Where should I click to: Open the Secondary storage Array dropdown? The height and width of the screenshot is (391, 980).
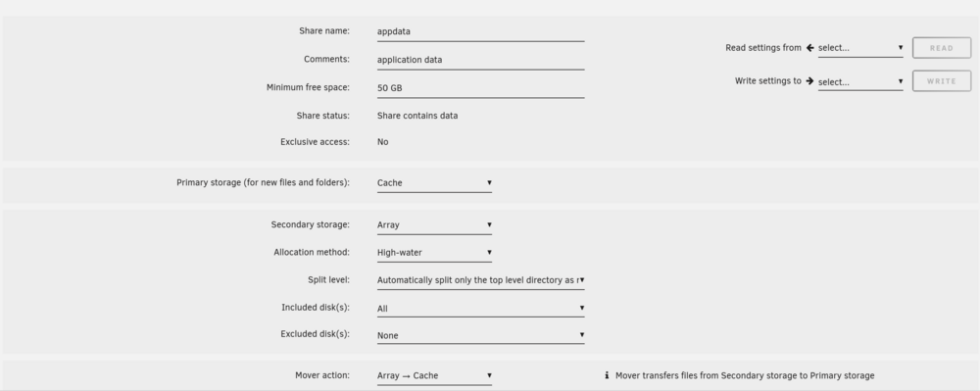[x=434, y=224]
